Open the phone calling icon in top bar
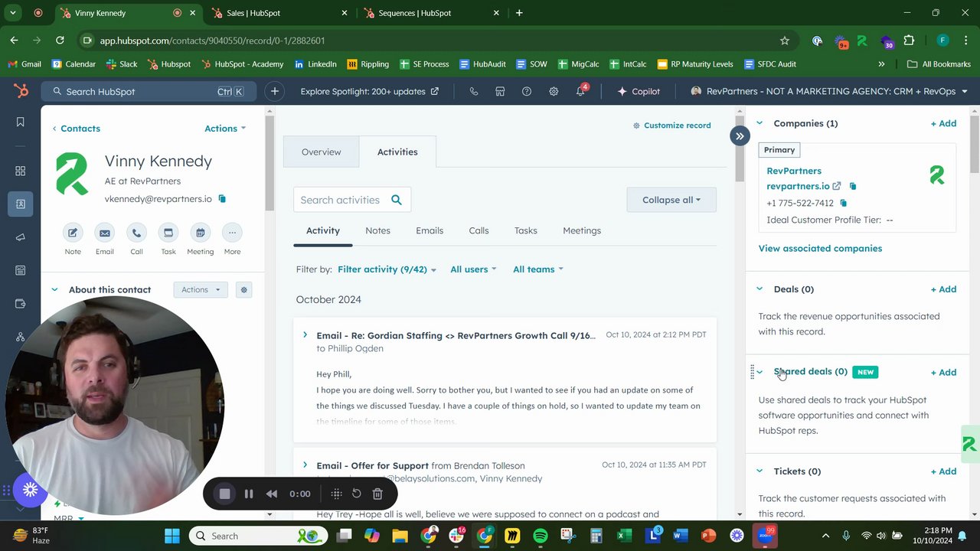The width and height of the screenshot is (980, 551). (473, 91)
